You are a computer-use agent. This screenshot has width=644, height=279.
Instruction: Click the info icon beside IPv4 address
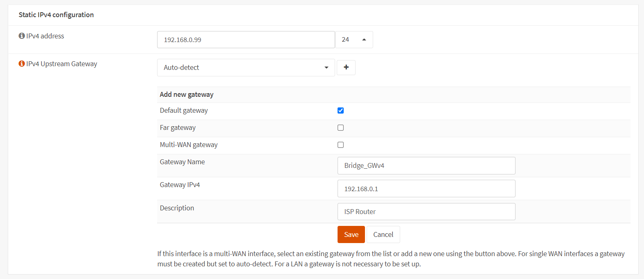coord(22,36)
